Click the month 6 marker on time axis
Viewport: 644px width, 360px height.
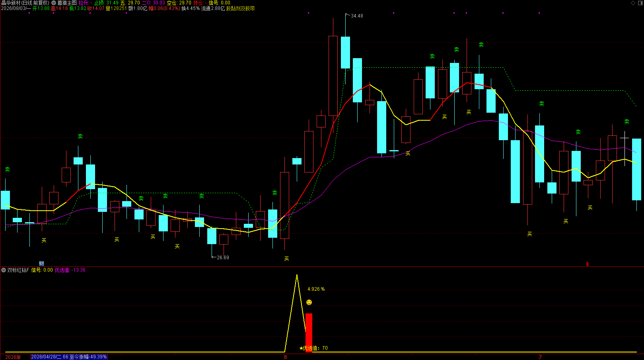[286, 357]
